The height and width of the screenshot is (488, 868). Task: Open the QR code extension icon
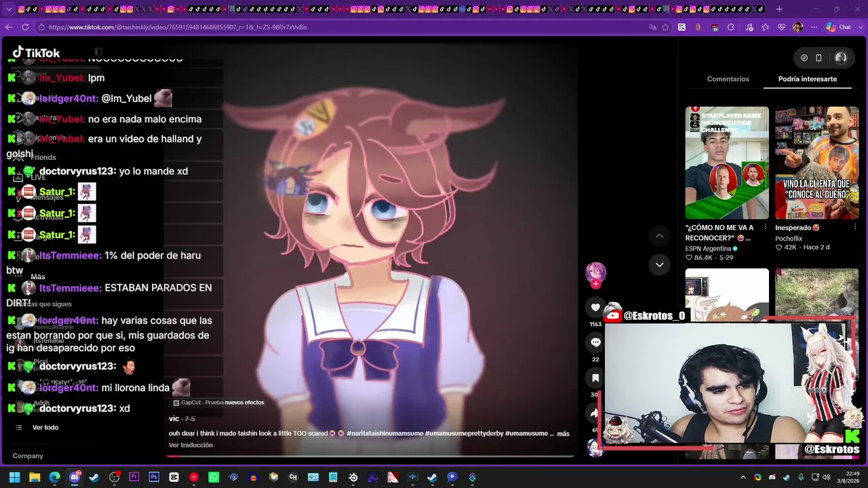(682, 27)
